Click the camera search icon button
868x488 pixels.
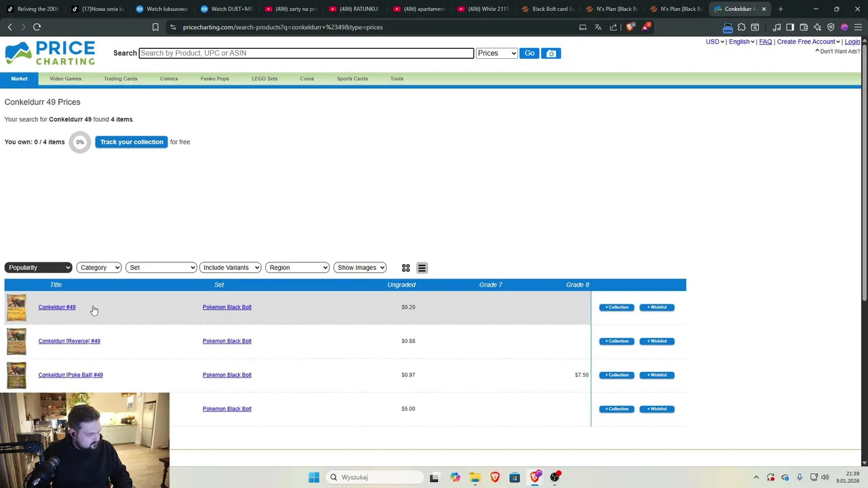point(551,54)
